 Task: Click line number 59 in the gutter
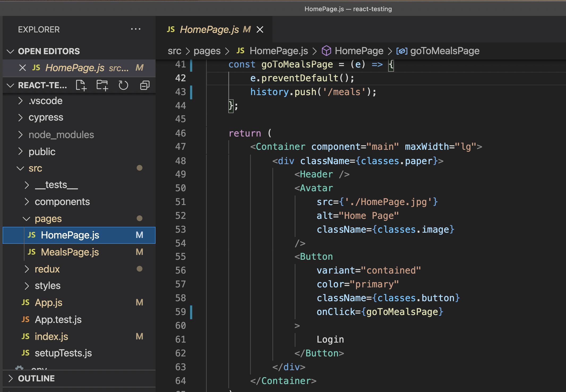[181, 312]
